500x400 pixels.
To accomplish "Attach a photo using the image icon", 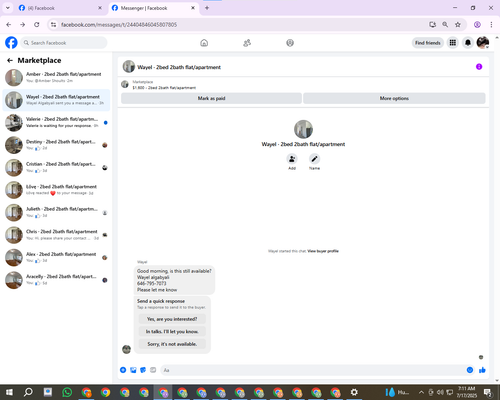I will 133,370.
